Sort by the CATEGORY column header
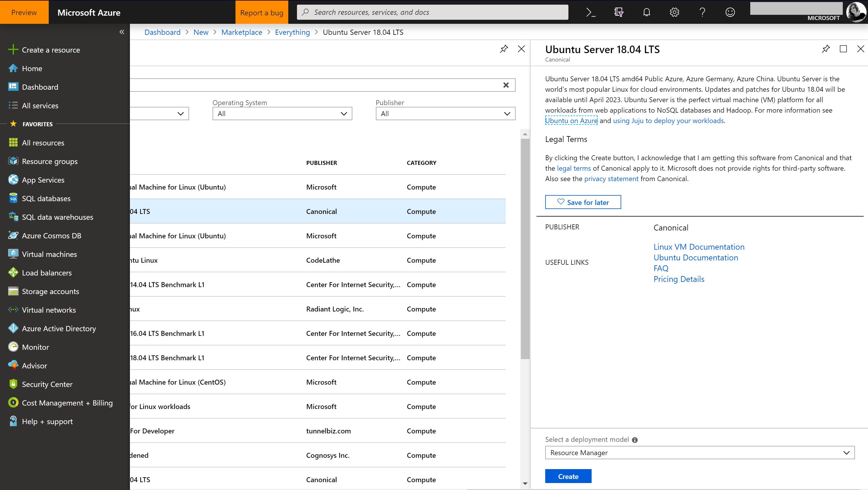Viewport: 868px width, 490px height. click(421, 163)
